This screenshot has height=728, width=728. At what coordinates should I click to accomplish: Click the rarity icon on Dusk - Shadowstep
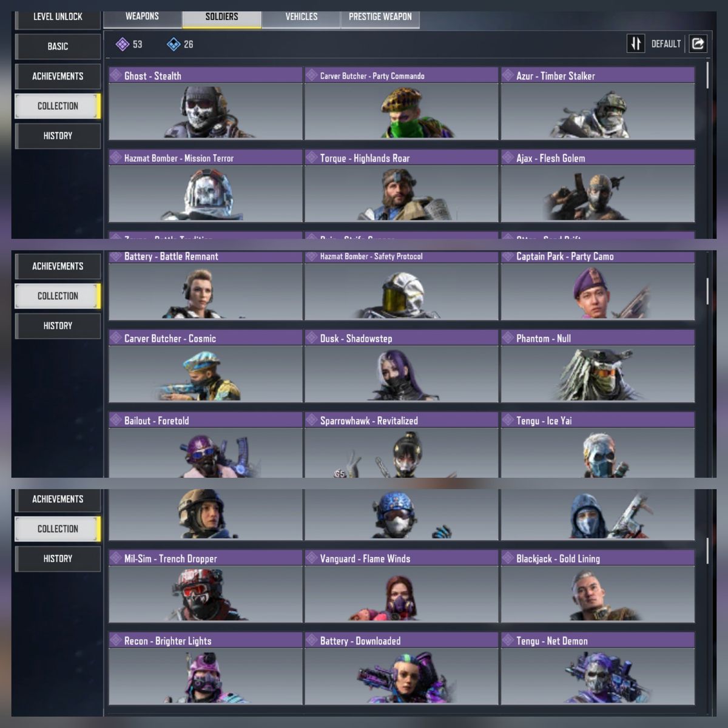tap(312, 338)
